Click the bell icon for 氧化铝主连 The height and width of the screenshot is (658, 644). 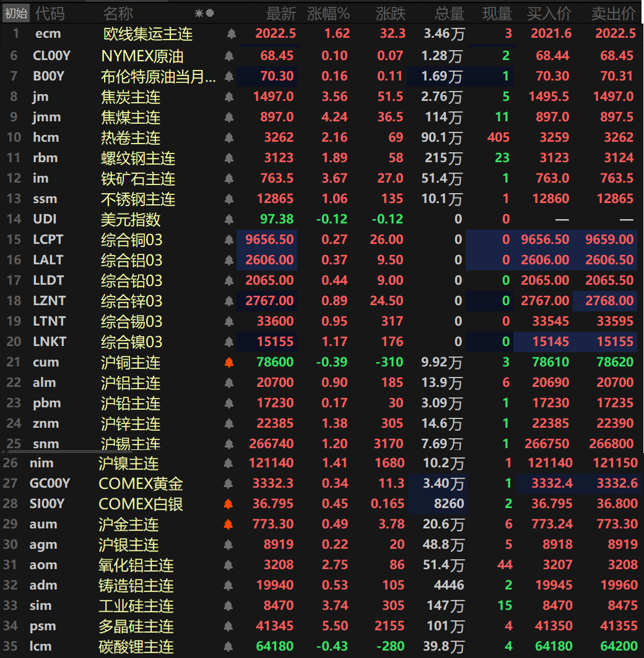click(x=228, y=565)
